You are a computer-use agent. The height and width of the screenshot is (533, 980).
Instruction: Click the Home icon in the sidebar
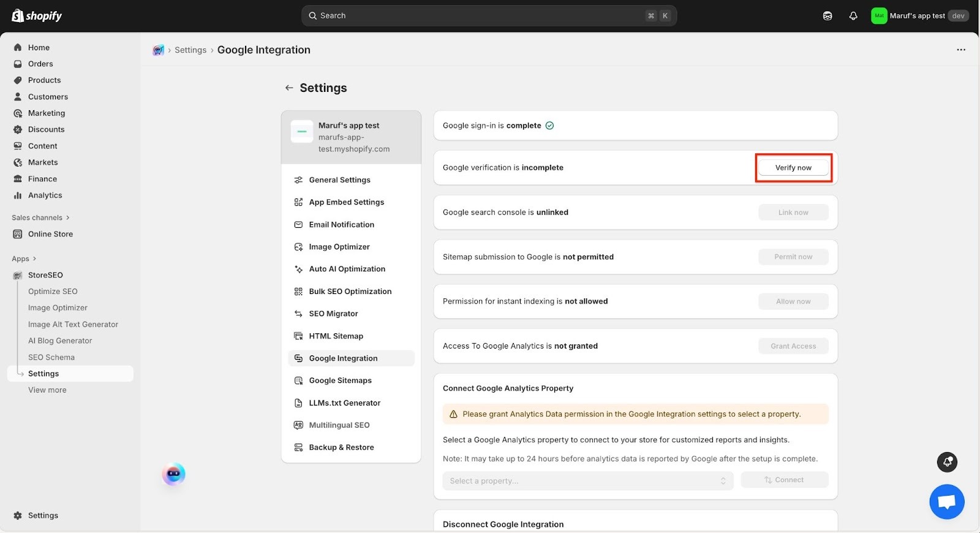click(18, 47)
